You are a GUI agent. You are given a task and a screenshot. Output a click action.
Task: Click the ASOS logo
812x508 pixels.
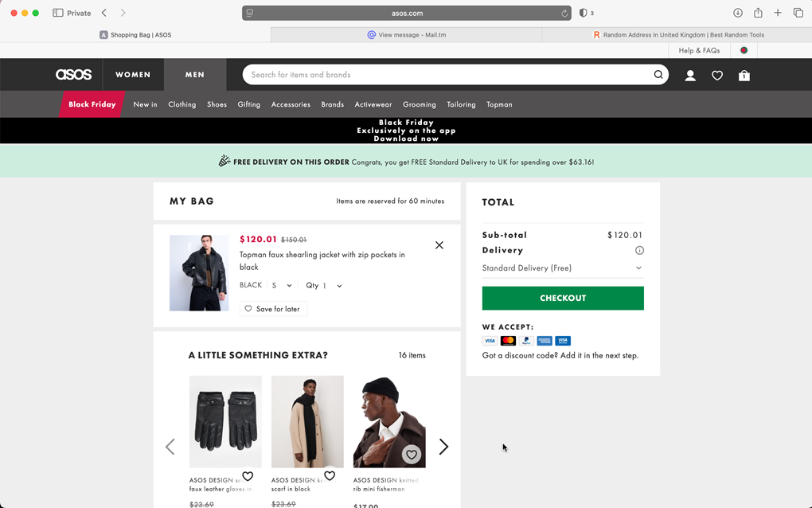point(73,74)
